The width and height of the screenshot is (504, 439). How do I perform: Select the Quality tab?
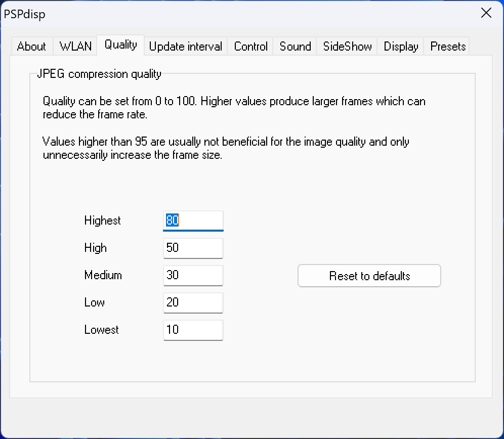[120, 45]
